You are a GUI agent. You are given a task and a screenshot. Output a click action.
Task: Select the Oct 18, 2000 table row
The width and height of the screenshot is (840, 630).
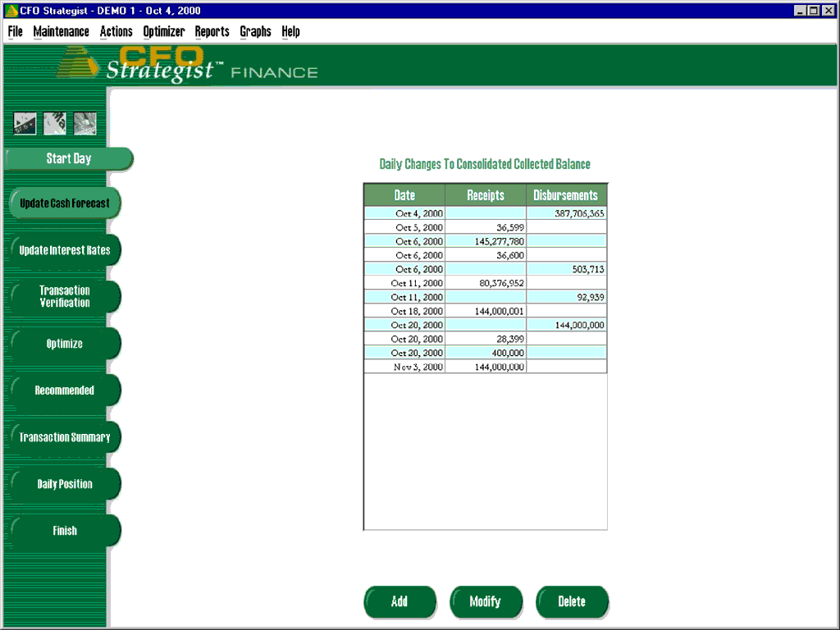pyautogui.click(x=485, y=311)
